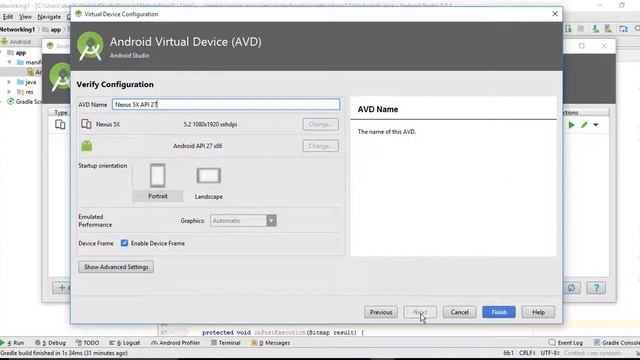
Task: Open the Edit menu
Action: tap(8, 17)
